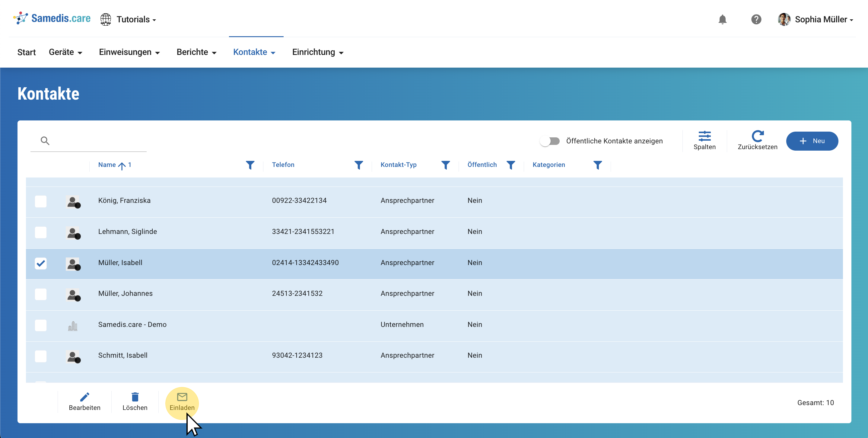Open the Kontakt-Typ column filter icon
Viewport: 868px width, 438px height.
coord(445,165)
